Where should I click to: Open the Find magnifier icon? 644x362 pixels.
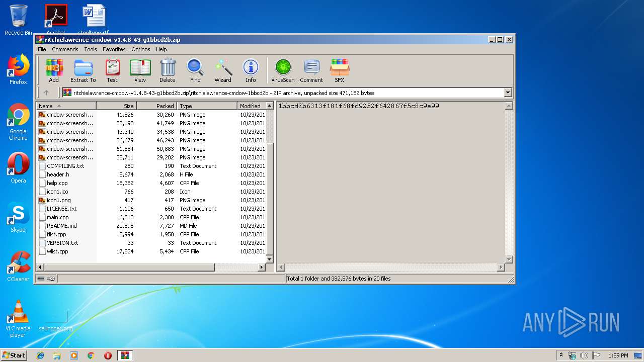click(195, 71)
